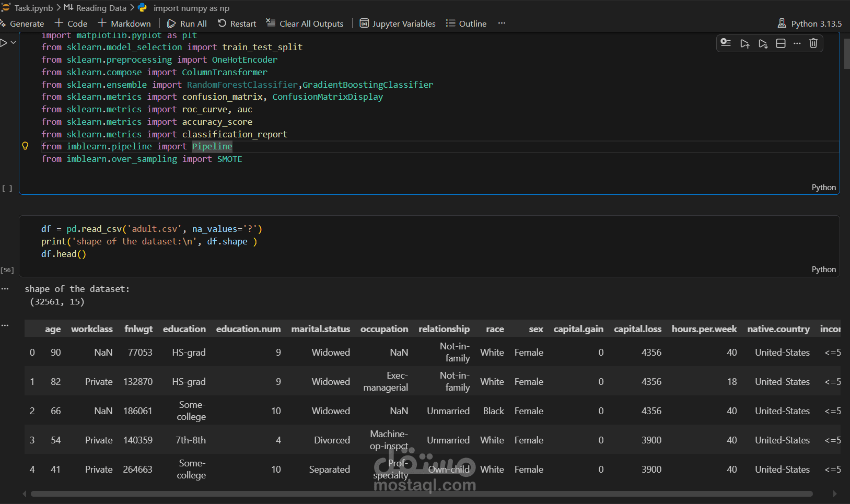Execute cells above the current cell
This screenshot has width=850, height=504.
tap(745, 43)
